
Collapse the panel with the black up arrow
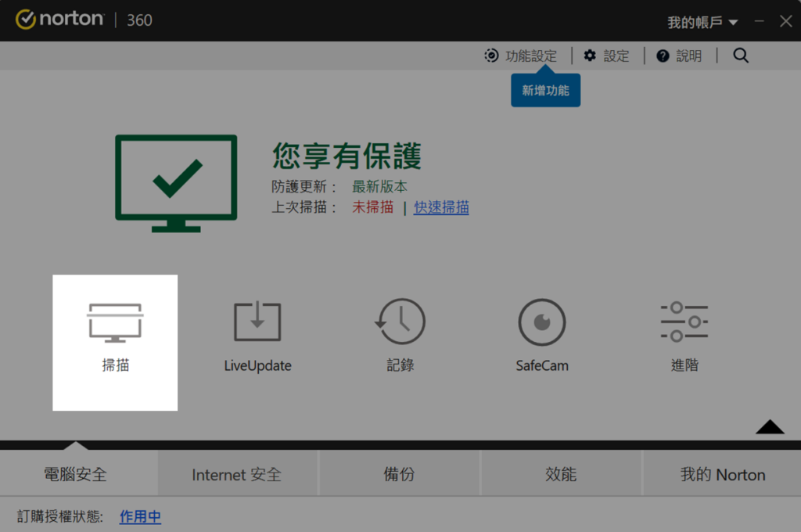click(770, 426)
